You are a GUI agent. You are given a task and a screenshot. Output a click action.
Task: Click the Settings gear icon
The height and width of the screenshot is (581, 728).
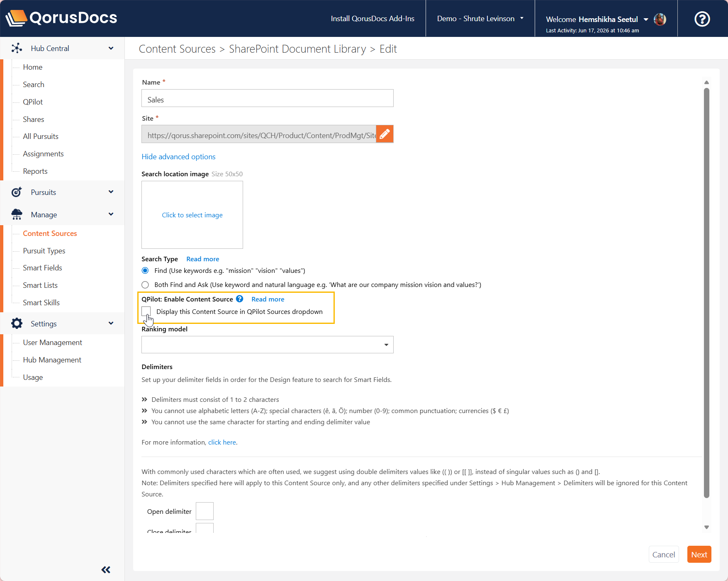coord(17,323)
